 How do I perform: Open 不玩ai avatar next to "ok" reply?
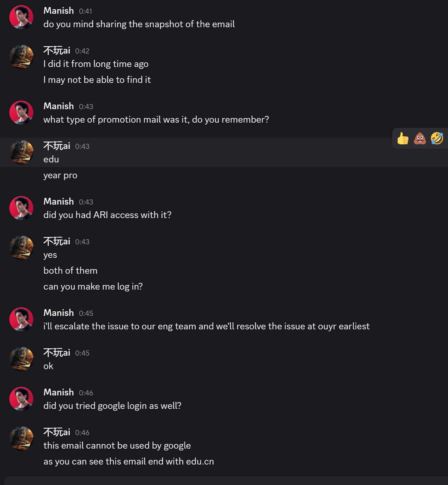tap(21, 359)
